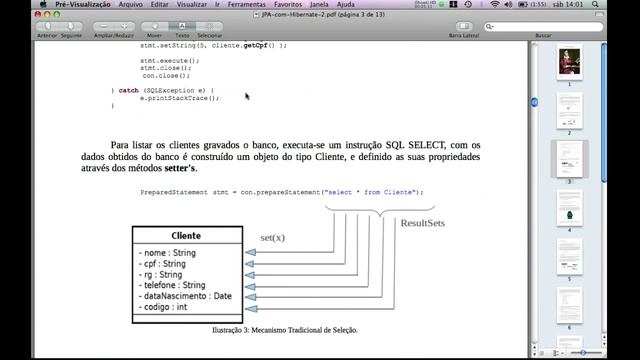
Task: Click "- cpf : String" attribute
Action: [162, 264]
